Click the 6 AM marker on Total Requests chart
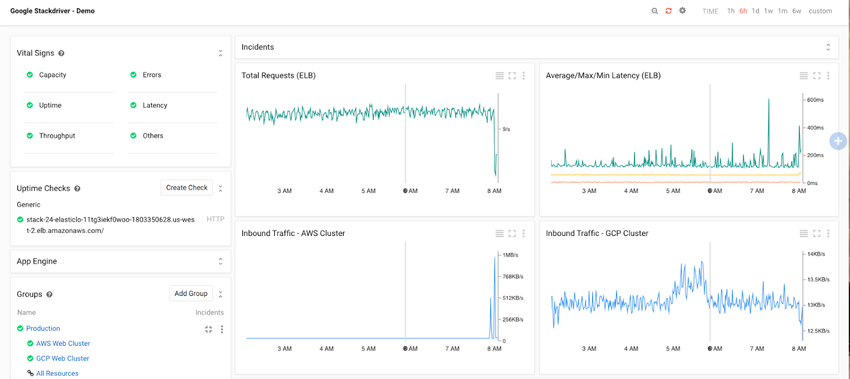This screenshot has width=850, height=379. pos(410,191)
